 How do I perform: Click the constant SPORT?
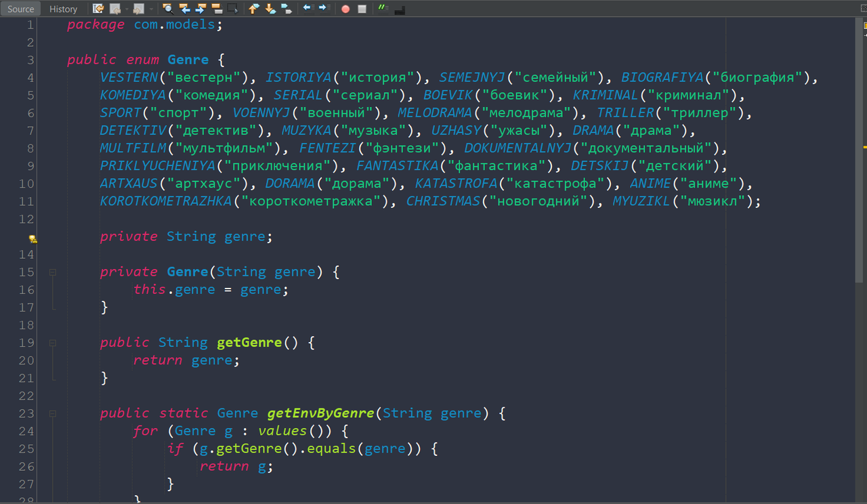point(121,112)
